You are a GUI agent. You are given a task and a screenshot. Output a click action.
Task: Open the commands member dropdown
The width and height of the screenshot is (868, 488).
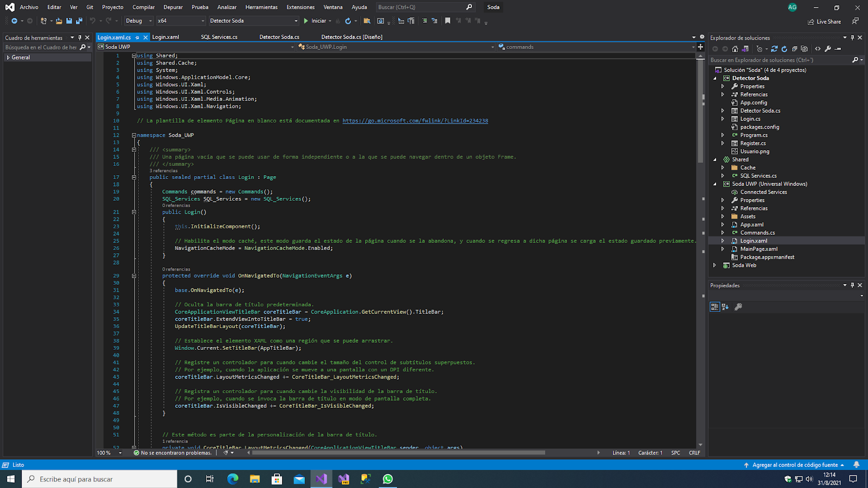(596, 47)
